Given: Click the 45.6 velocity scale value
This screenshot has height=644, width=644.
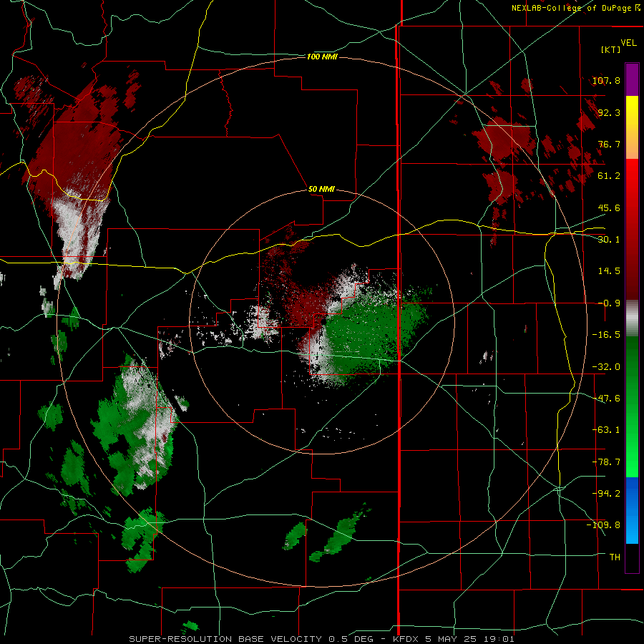Looking at the screenshot, I should 609,208.
